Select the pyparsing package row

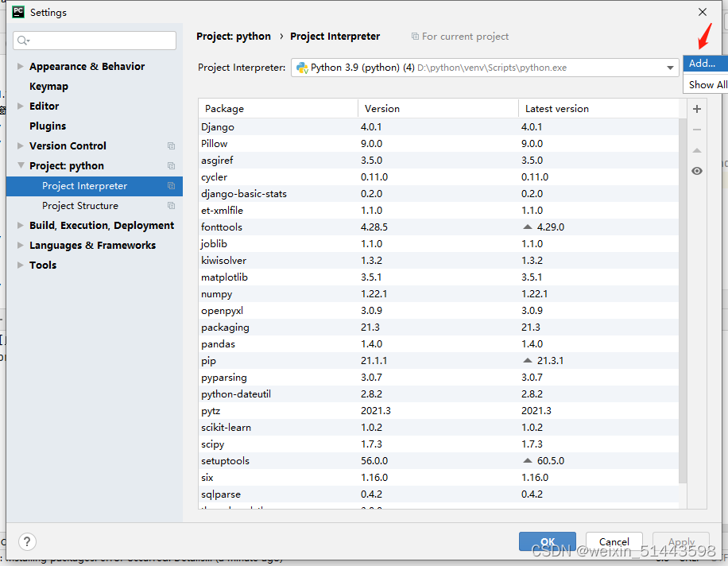(438, 378)
